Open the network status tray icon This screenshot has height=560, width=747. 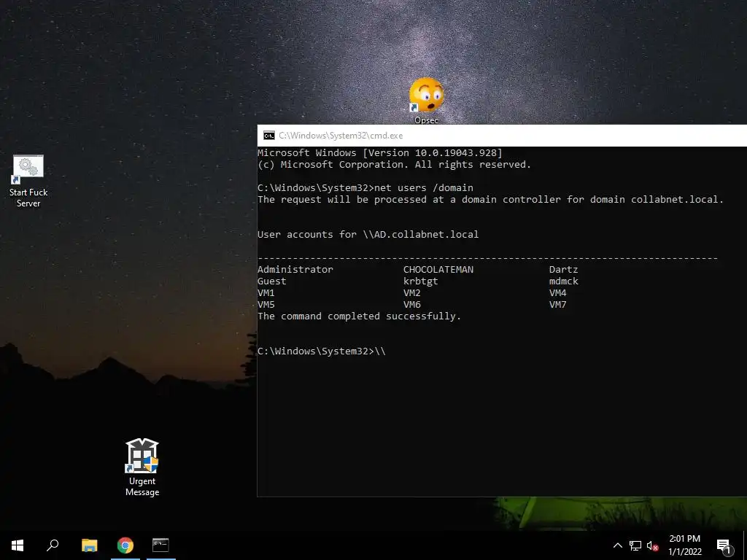(635, 545)
